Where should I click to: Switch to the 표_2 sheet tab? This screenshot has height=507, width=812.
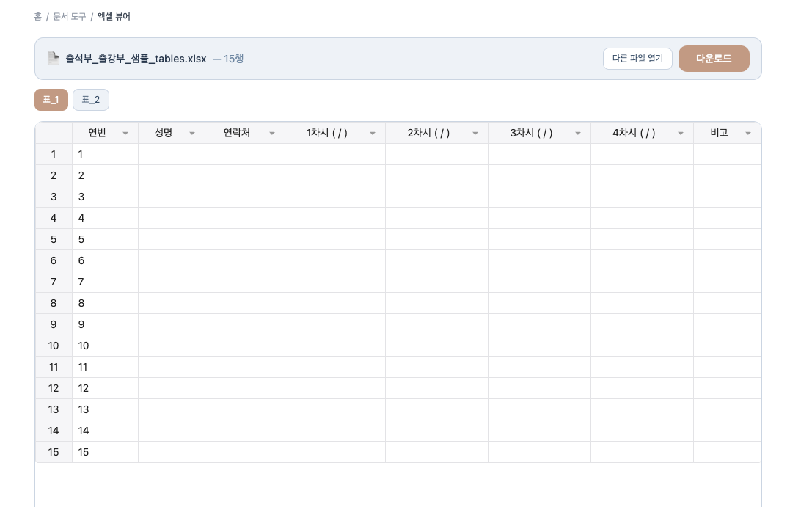click(x=91, y=100)
